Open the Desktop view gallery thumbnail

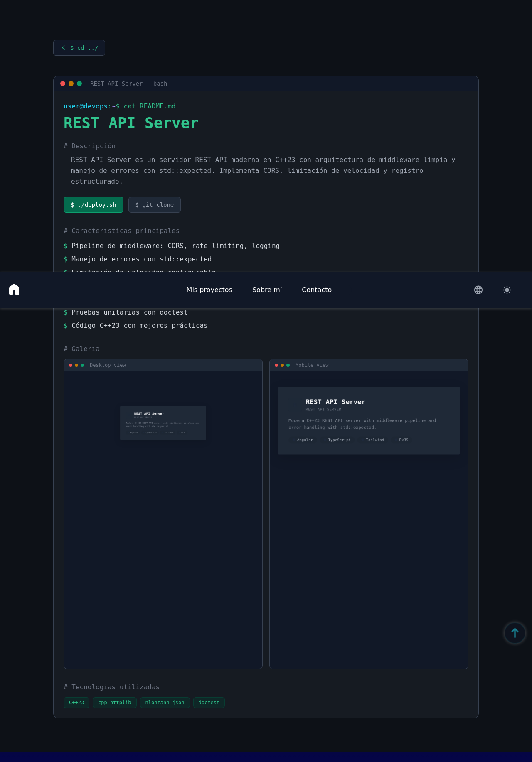[163, 519]
